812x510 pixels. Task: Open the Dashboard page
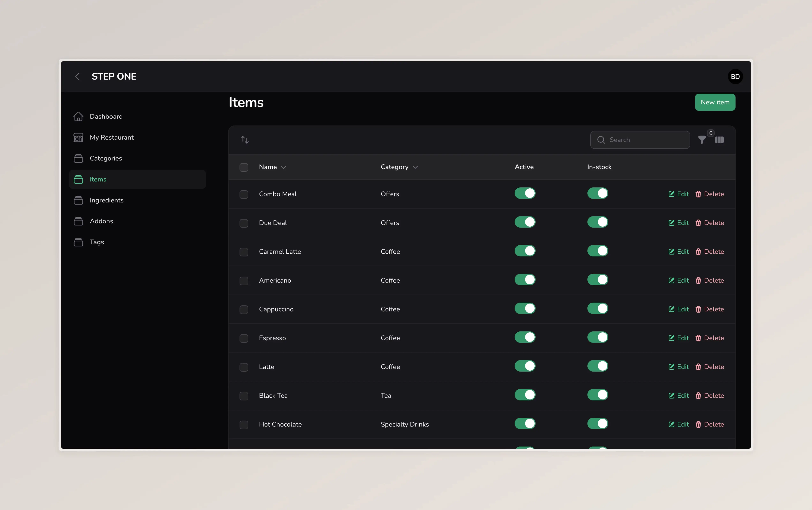(137, 116)
